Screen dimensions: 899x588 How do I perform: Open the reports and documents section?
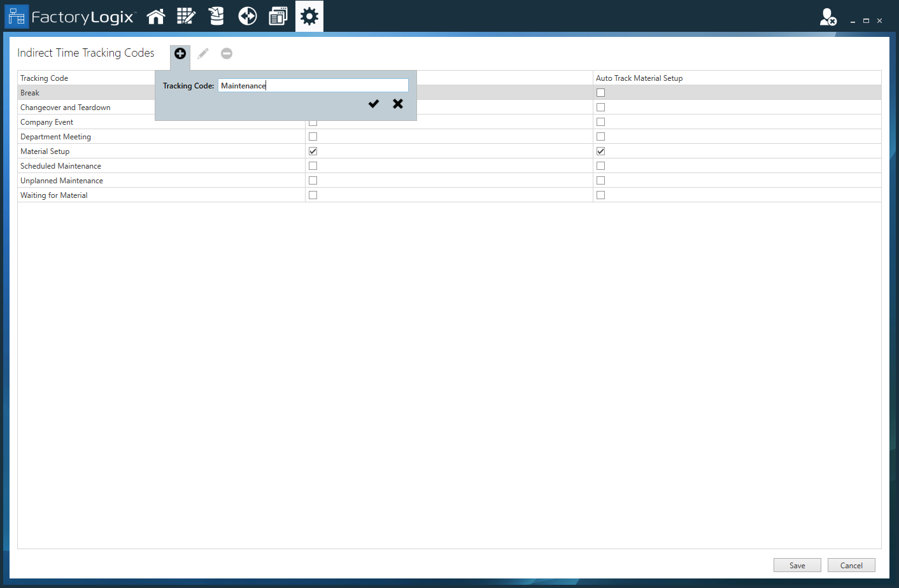(x=278, y=16)
